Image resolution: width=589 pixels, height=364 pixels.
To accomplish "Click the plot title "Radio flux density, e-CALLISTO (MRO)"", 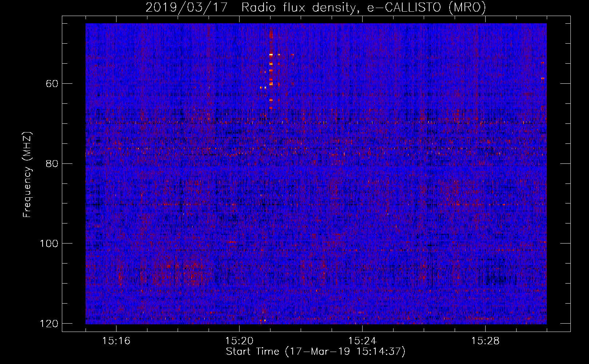I will (364, 8).
